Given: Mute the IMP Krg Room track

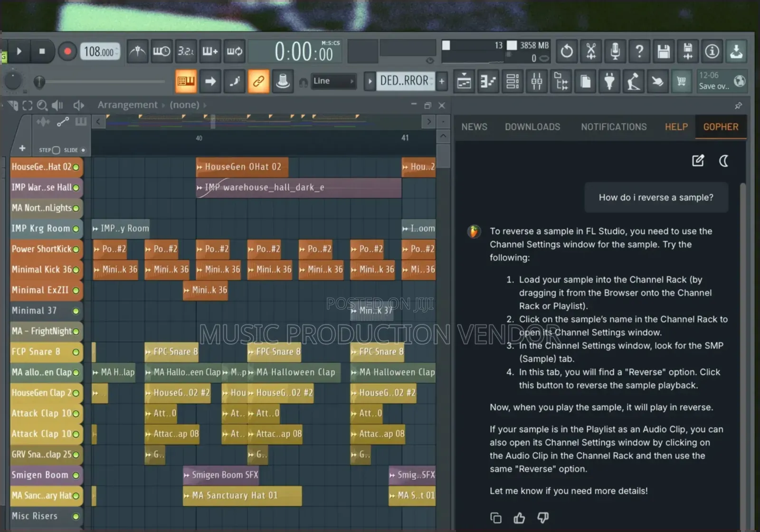Looking at the screenshot, I should click(76, 229).
